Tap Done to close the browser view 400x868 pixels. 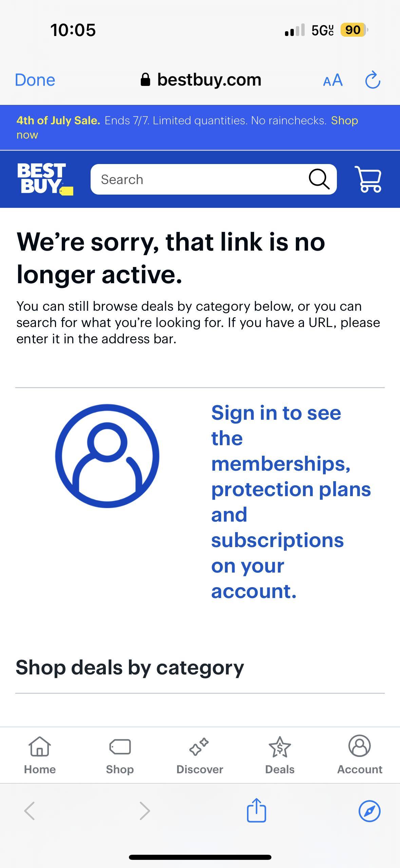click(35, 80)
